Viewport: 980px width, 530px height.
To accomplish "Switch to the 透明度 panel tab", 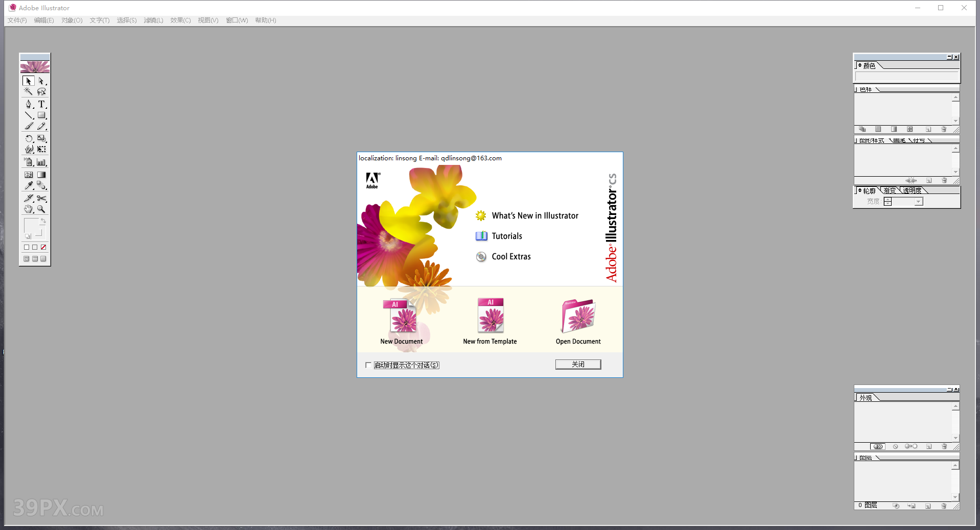I will [x=912, y=190].
